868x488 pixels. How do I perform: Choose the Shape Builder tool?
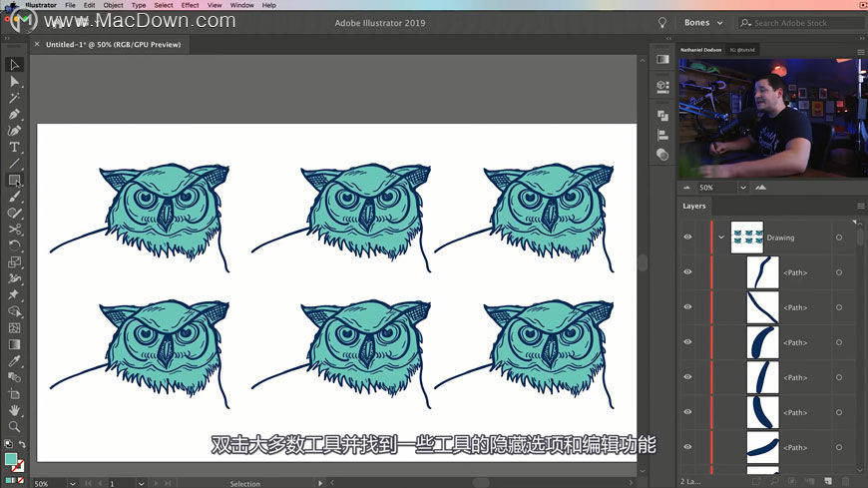[14, 311]
